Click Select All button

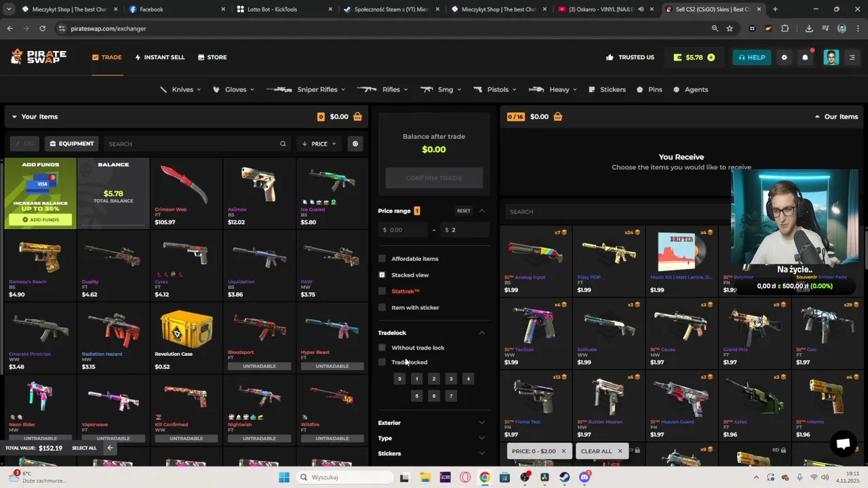(x=84, y=448)
